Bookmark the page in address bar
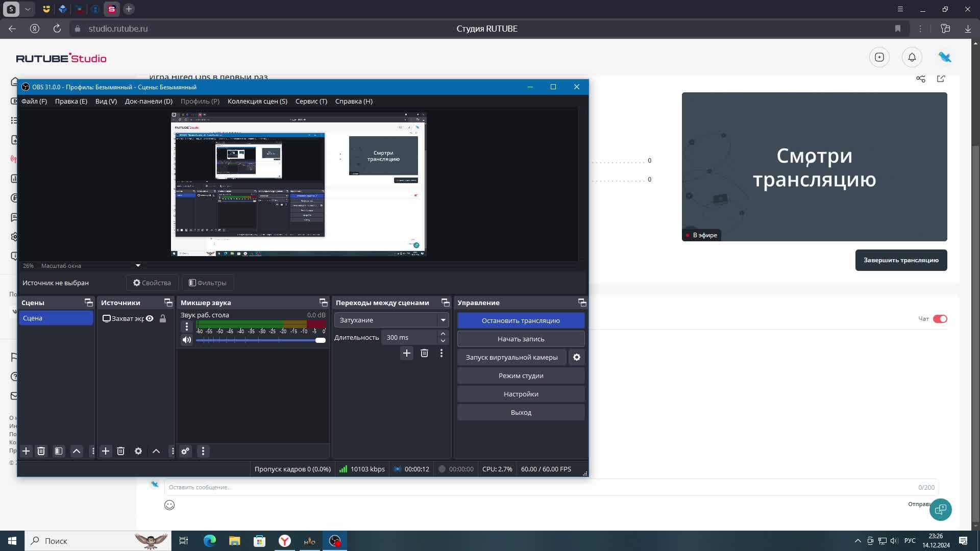Screen dimensions: 980x551 click(898, 29)
